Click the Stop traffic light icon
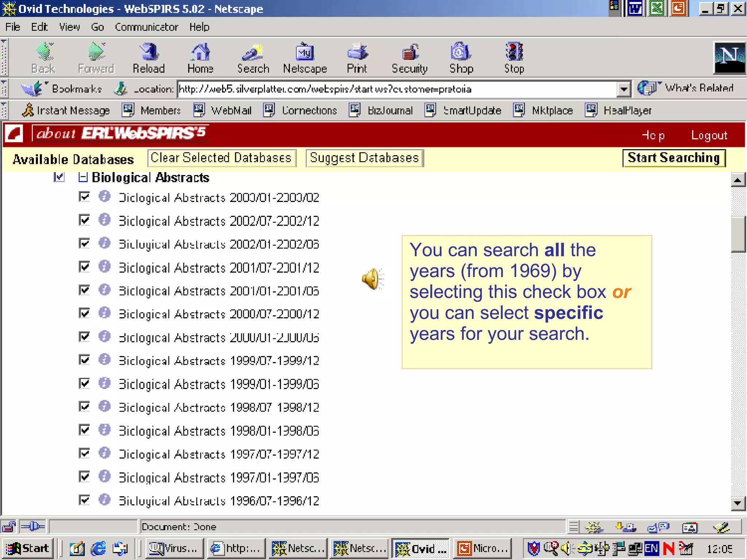747x560 pixels. pos(514,52)
